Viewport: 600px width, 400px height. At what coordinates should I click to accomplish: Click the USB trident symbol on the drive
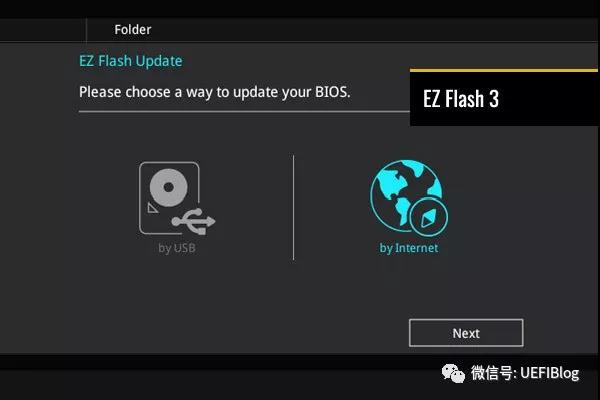click(x=194, y=221)
